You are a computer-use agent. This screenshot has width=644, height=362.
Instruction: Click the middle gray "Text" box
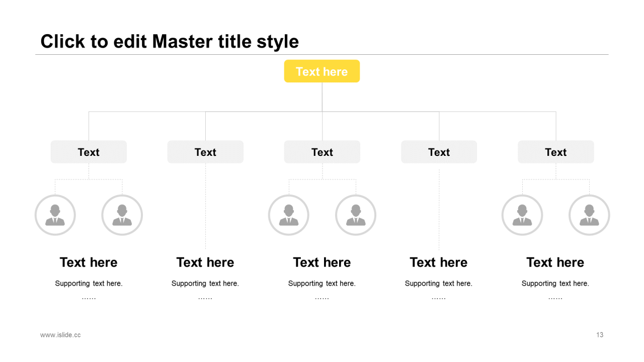pyautogui.click(x=322, y=152)
